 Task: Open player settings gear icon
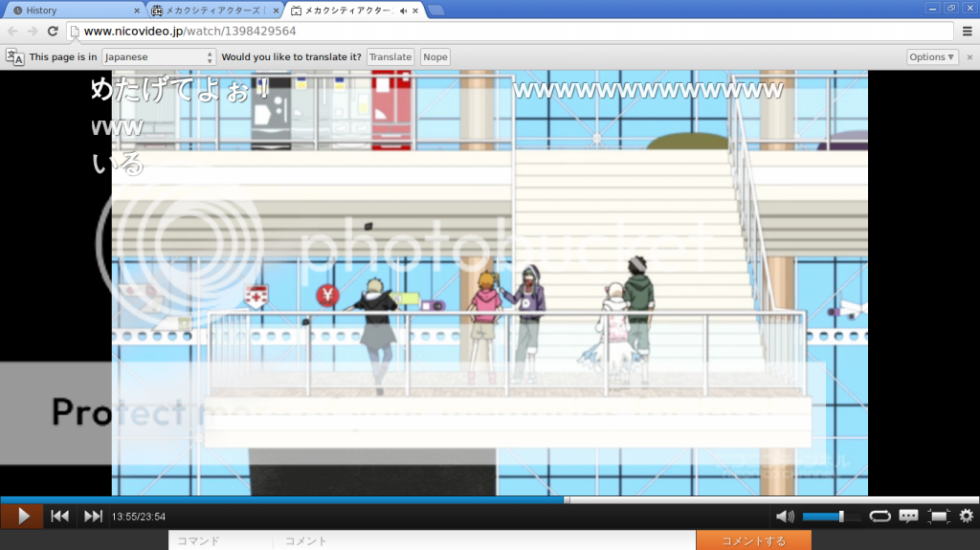[966, 517]
